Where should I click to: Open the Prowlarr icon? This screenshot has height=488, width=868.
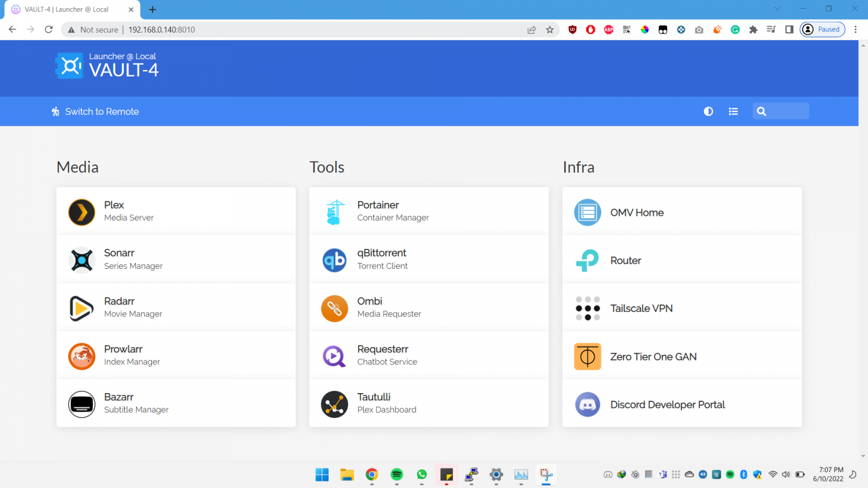point(82,356)
